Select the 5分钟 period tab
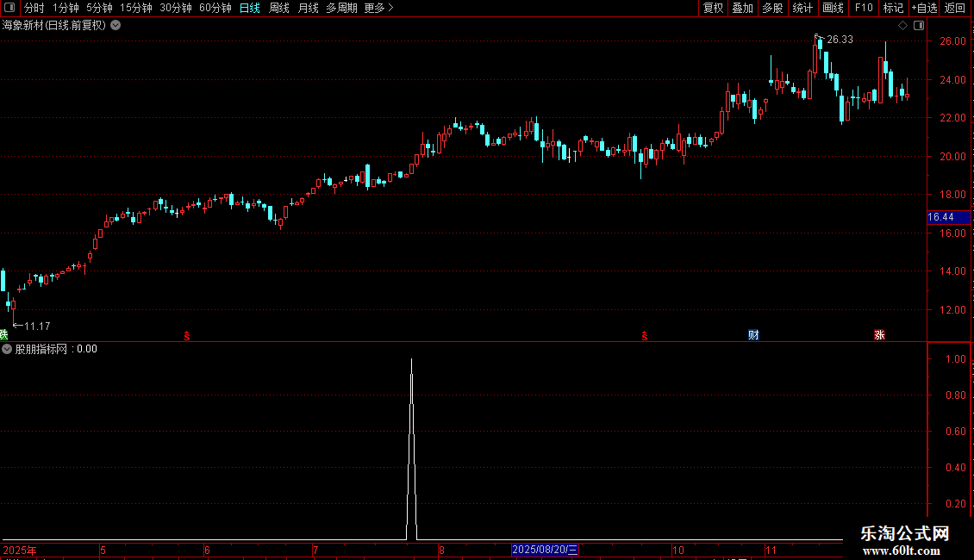The width and height of the screenshot is (974, 560). (99, 8)
